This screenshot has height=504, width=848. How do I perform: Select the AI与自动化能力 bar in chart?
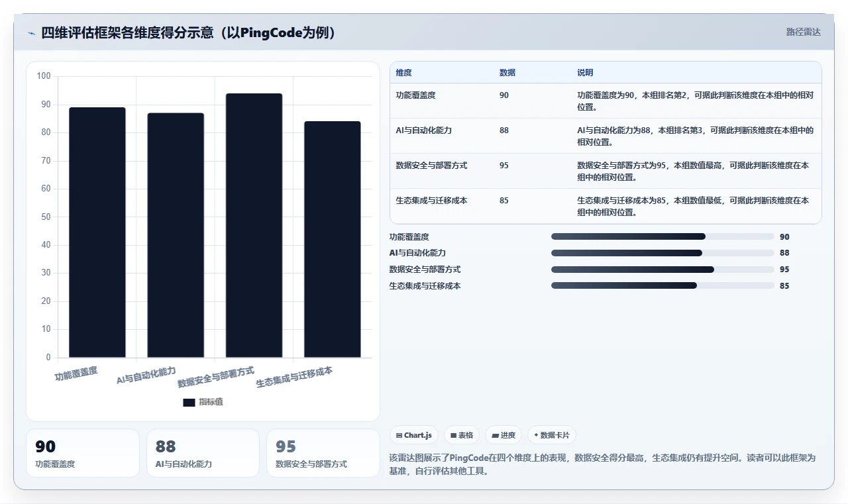click(x=176, y=235)
